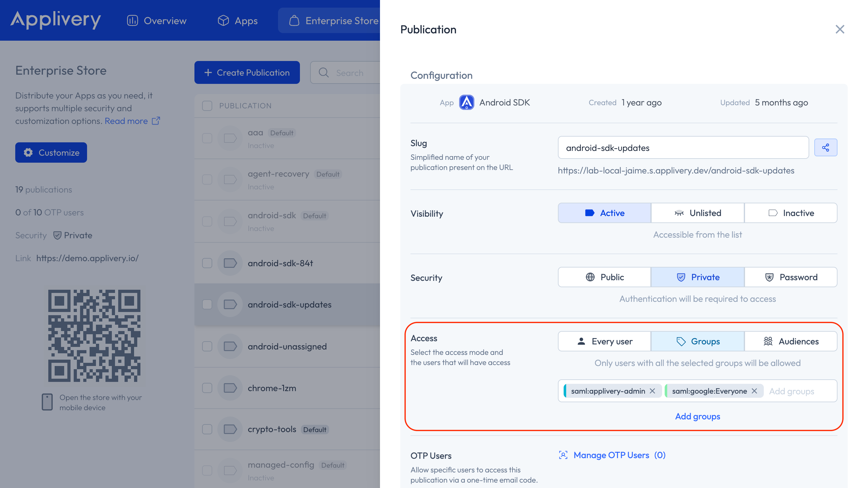Click the Applivery logo
The image size is (868, 488).
click(56, 20)
